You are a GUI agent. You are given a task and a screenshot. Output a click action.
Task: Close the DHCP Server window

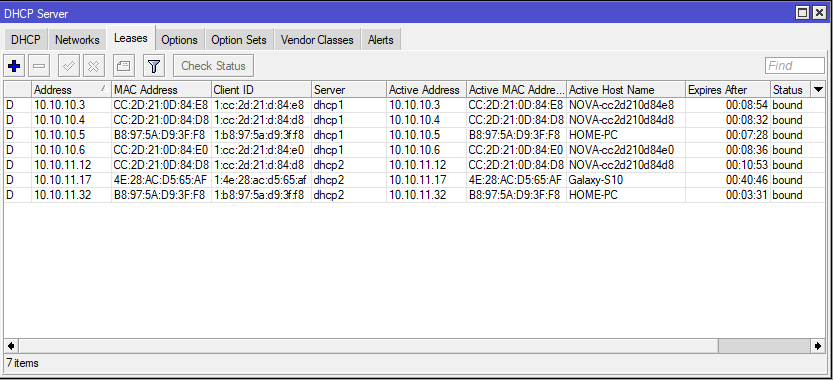[x=819, y=13]
